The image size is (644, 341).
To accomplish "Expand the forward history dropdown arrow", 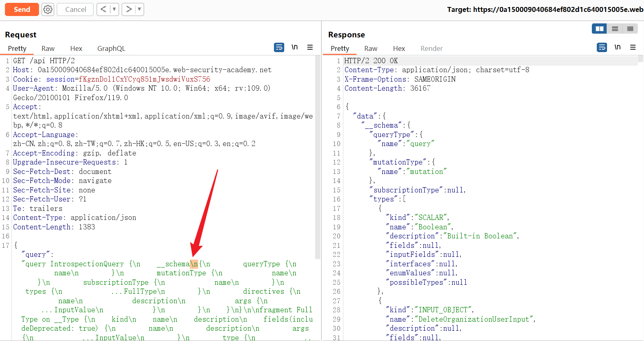I will pyautogui.click(x=139, y=9).
